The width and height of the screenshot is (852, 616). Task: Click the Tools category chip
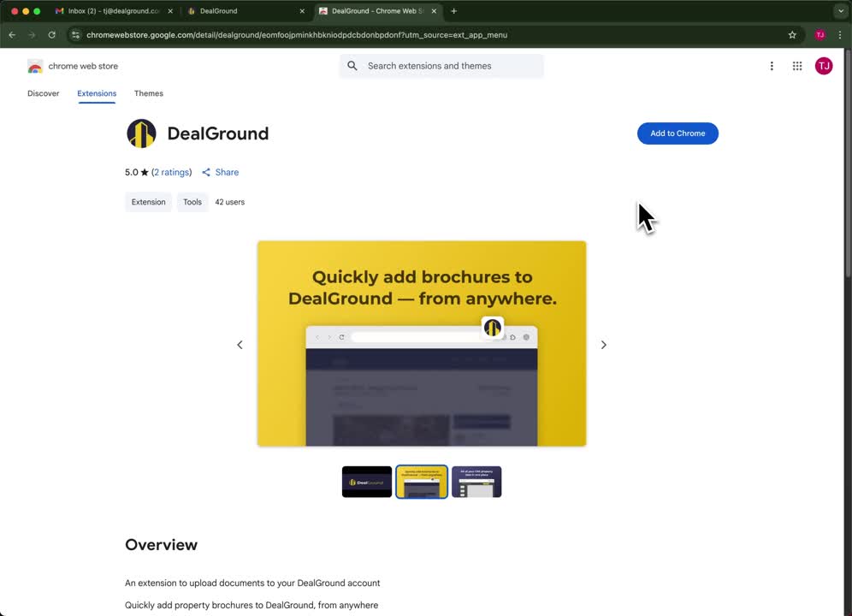tap(192, 202)
